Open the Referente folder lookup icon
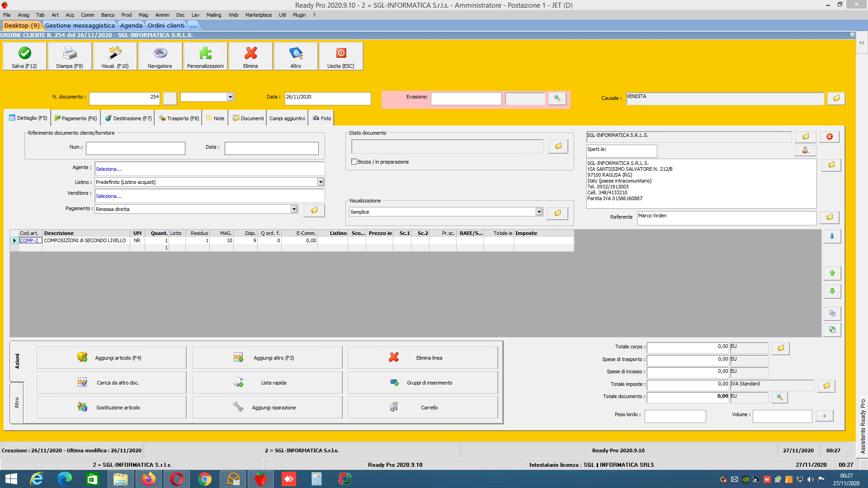The width and height of the screenshot is (868, 488). tap(830, 217)
